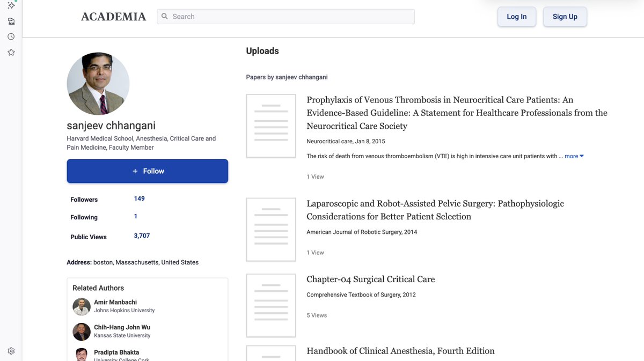Open the AI search sparkle icon
644x361 pixels.
11,5
